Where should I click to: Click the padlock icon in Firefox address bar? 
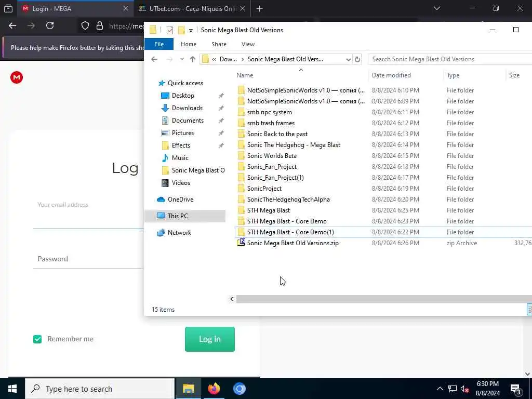(100, 26)
